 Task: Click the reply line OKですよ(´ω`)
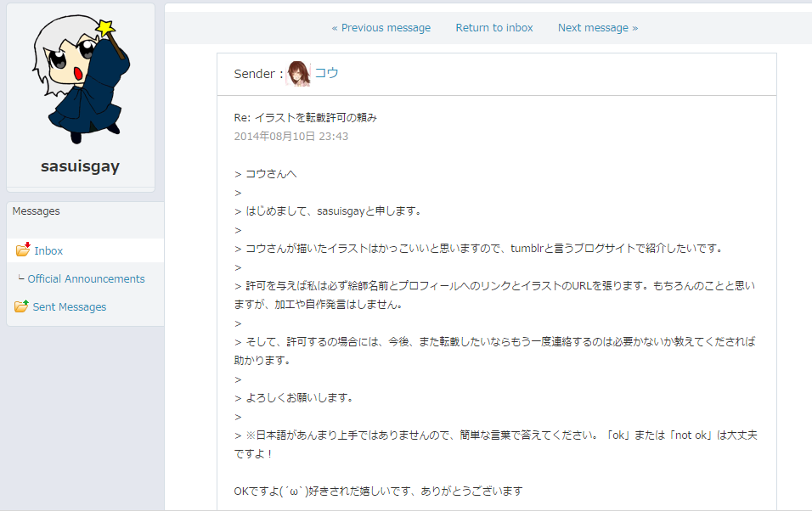[x=379, y=491]
